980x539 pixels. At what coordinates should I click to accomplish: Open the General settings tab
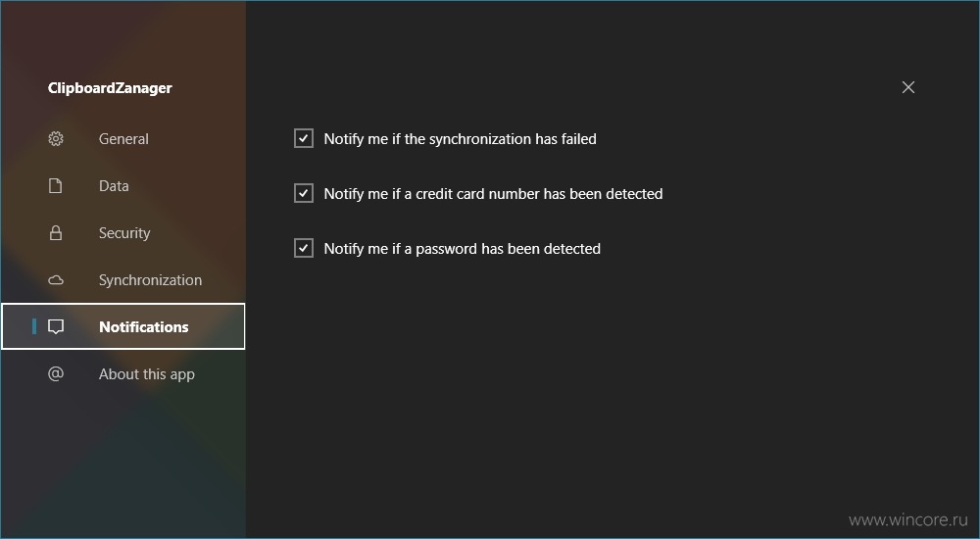[122, 139]
